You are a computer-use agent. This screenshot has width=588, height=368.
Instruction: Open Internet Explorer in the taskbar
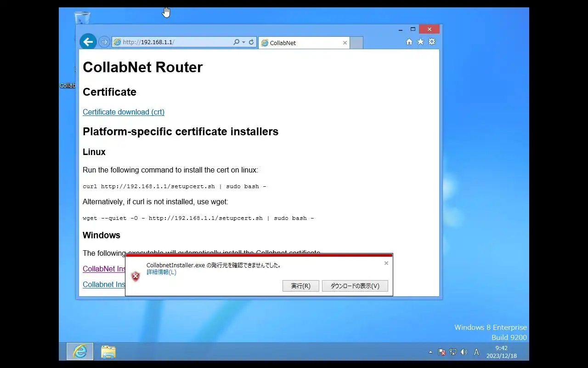click(x=80, y=351)
